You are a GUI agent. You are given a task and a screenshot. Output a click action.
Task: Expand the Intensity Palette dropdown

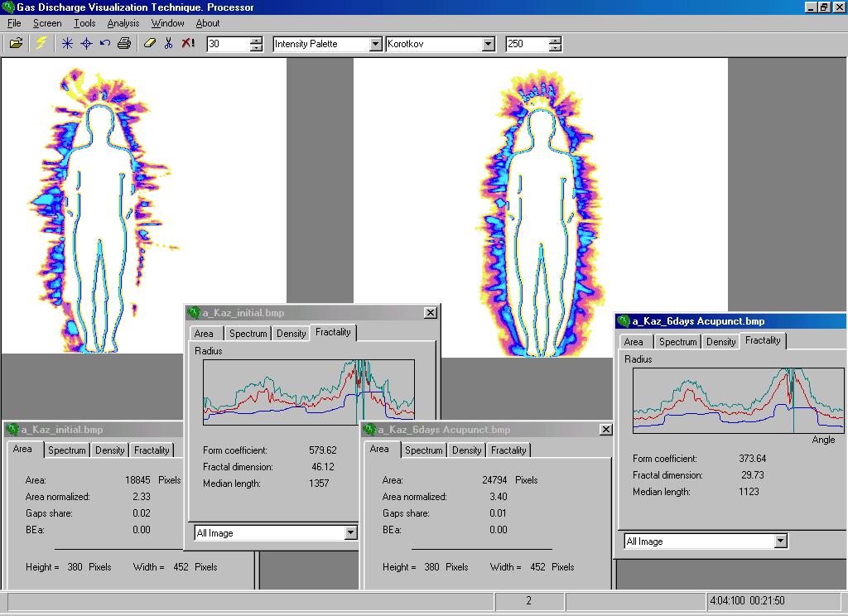click(376, 45)
